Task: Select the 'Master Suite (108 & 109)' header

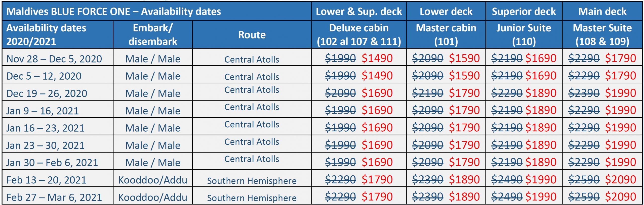Action: click(602, 35)
